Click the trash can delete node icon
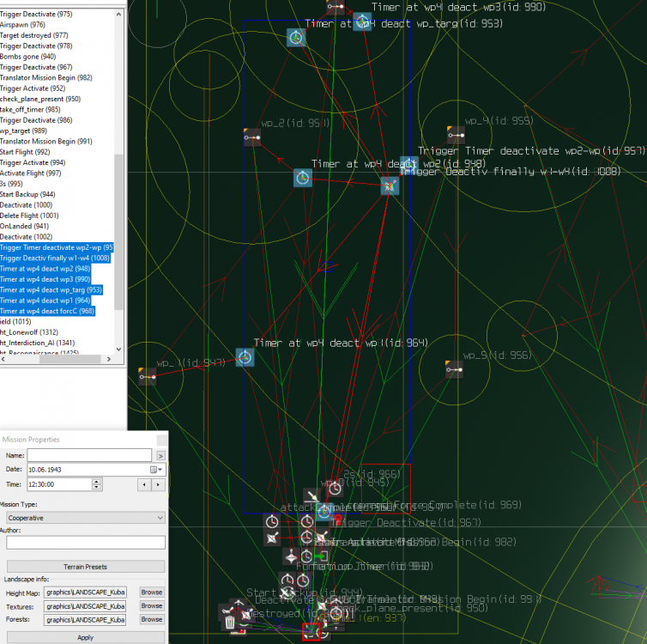 click(230, 623)
